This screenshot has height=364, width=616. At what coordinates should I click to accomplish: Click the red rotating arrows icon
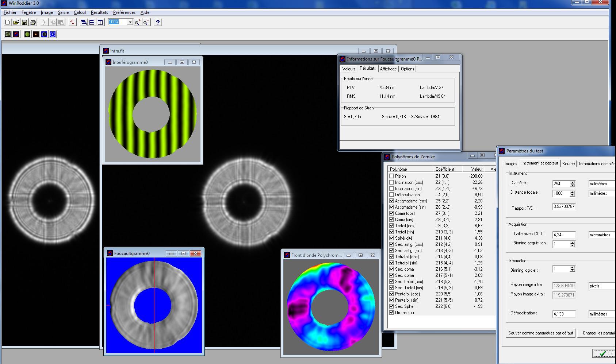[x=72, y=22]
